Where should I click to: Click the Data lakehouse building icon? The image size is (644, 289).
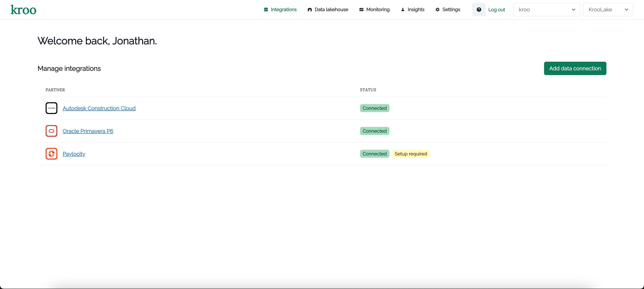point(309,10)
